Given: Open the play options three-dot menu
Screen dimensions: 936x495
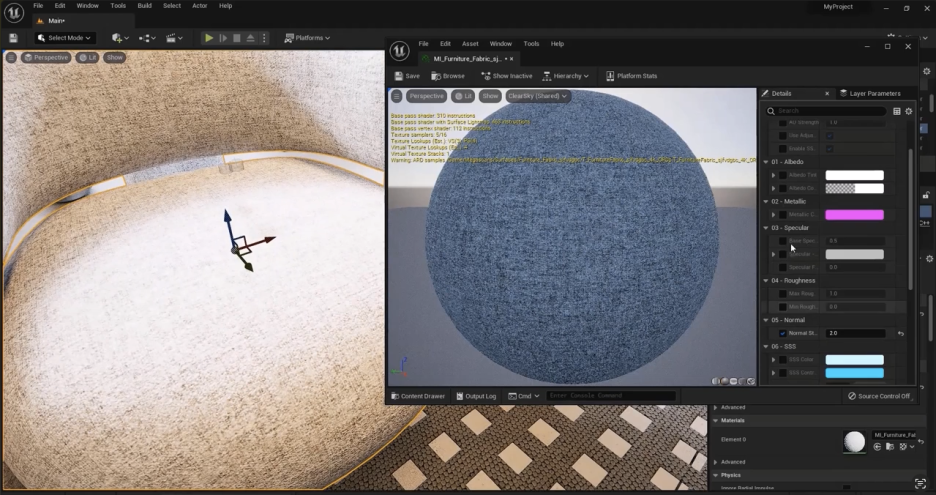Looking at the screenshot, I should 264,38.
